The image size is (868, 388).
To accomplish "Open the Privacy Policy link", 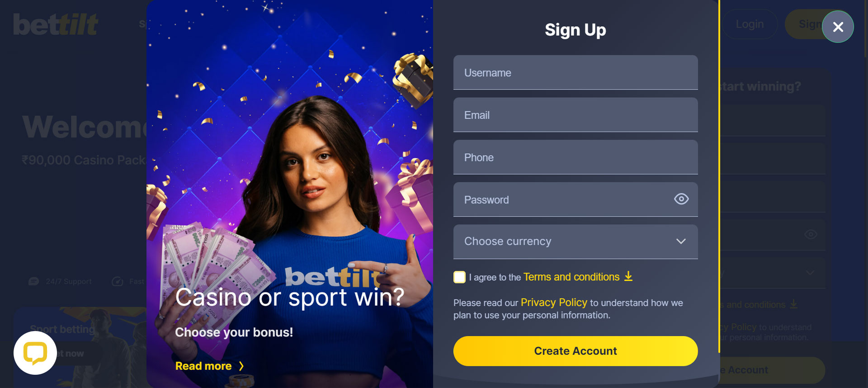I will pyautogui.click(x=554, y=303).
